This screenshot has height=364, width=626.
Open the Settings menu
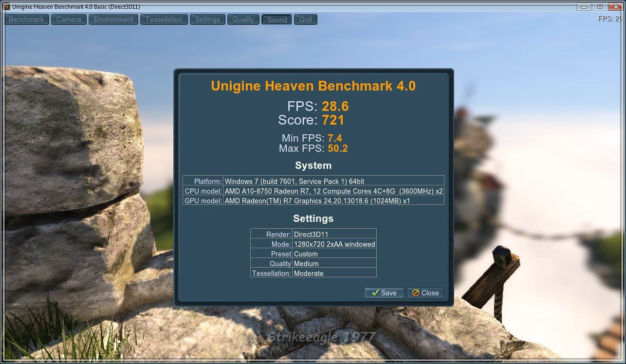(x=207, y=19)
